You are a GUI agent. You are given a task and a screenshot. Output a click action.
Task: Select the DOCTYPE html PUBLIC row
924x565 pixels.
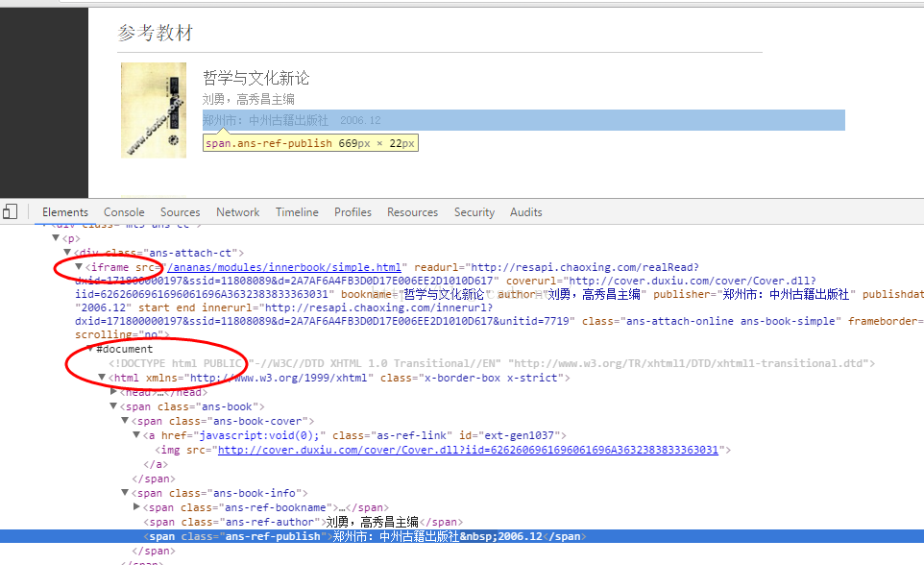coord(492,363)
